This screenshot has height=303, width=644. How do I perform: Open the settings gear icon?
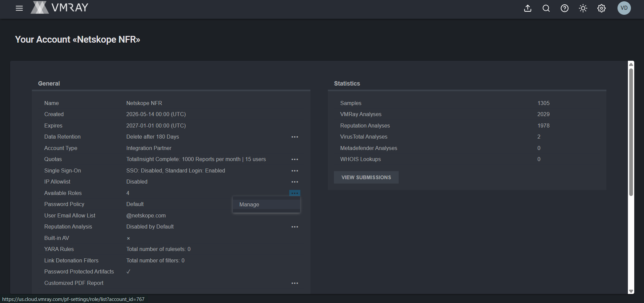click(601, 8)
